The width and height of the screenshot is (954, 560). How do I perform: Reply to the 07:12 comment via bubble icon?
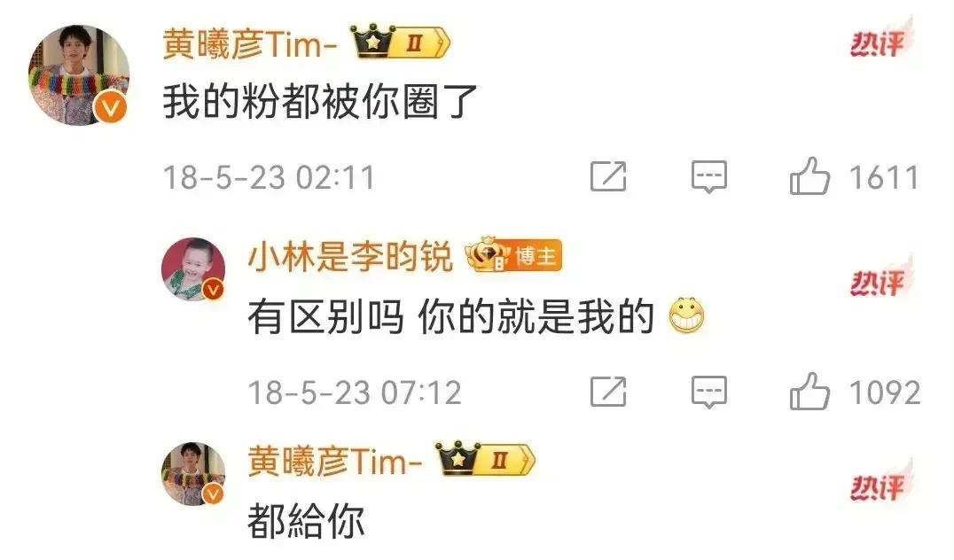[709, 392]
